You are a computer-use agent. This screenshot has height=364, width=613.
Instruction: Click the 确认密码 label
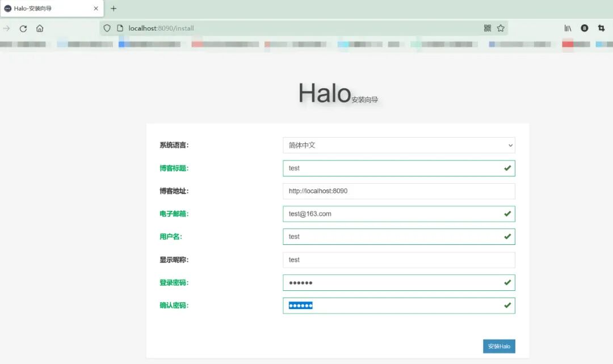174,306
